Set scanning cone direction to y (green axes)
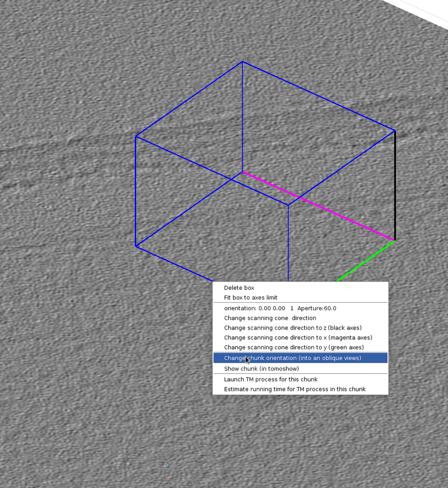Image resolution: width=448 pixels, height=488 pixels. (293, 348)
